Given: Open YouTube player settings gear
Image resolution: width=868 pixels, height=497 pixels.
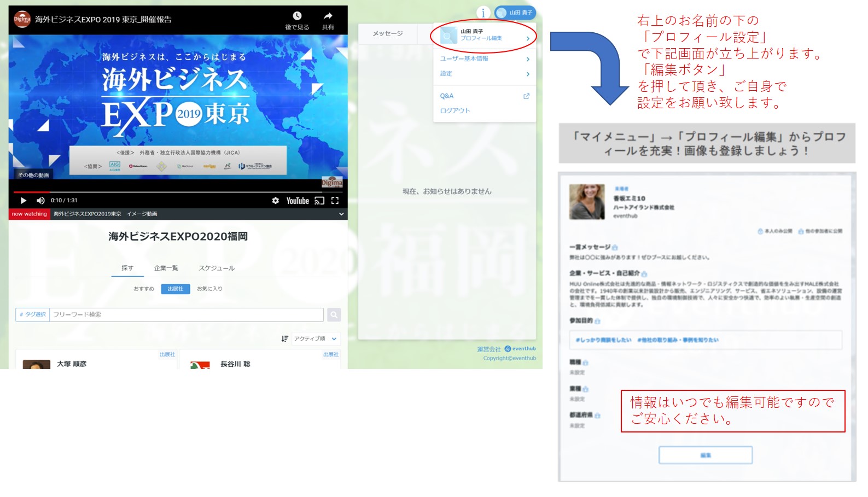Looking at the screenshot, I should (x=276, y=201).
